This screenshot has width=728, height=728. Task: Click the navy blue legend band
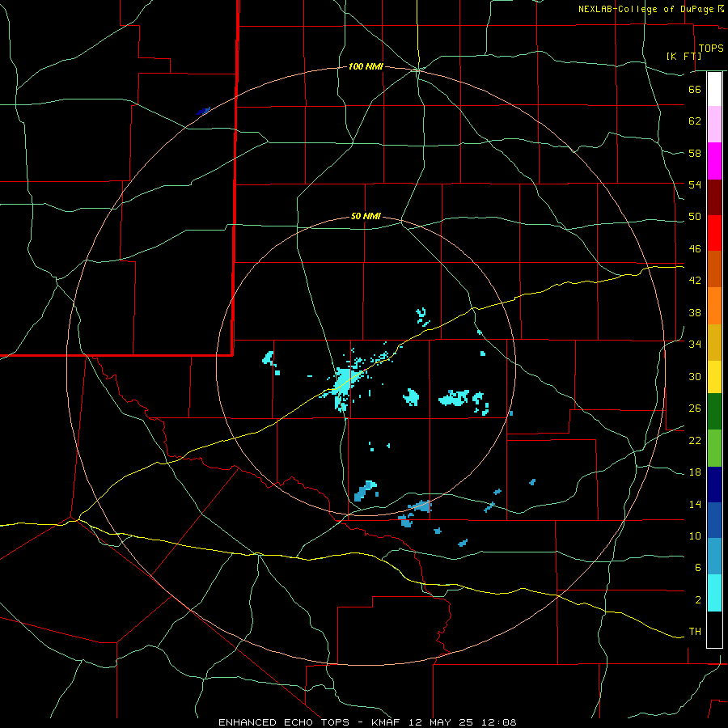coord(714,485)
